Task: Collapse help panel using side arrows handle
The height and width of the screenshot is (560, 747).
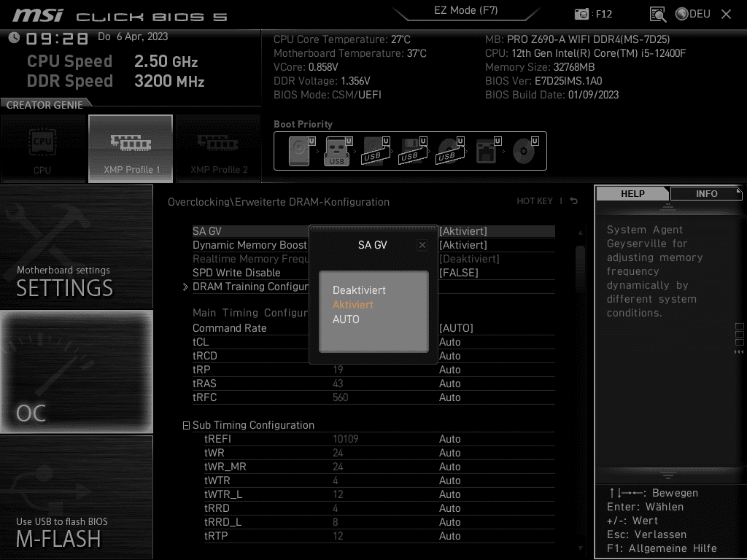Action: pos(738,352)
